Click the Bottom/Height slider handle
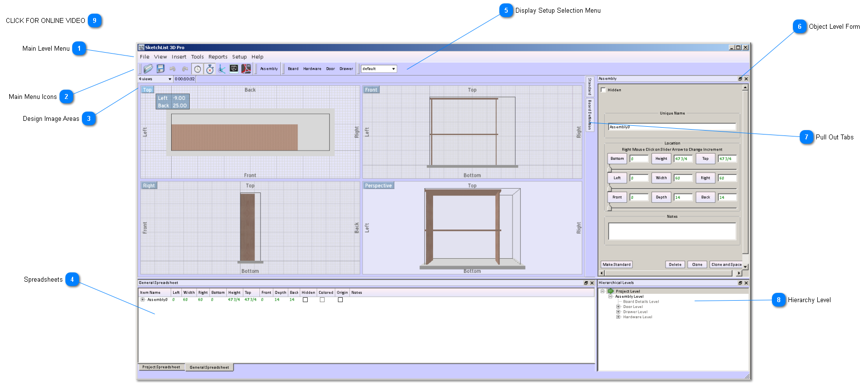 point(609,169)
